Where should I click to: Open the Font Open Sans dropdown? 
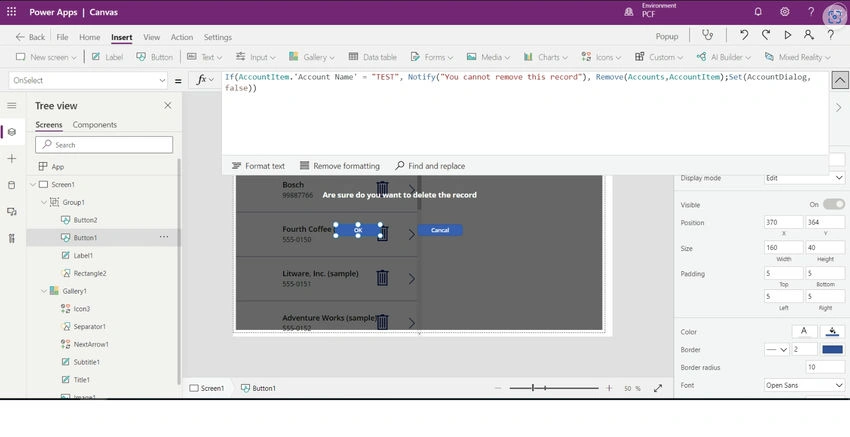coord(804,385)
